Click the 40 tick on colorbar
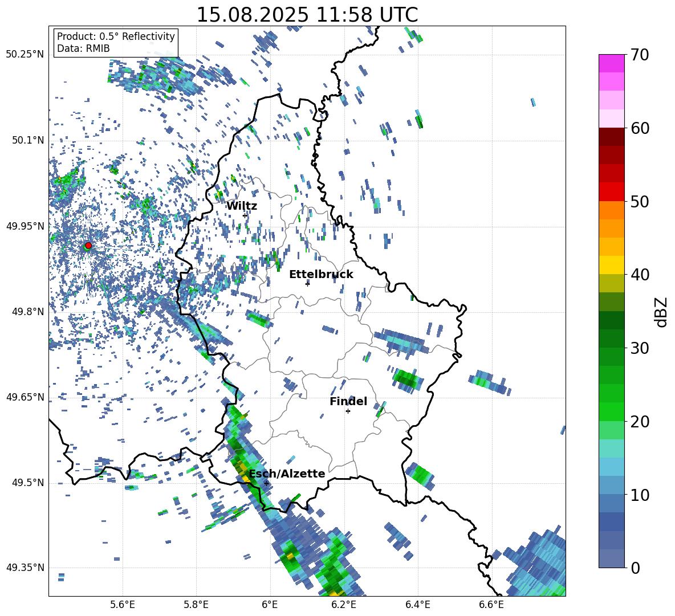This screenshot has height=616, width=675. (x=640, y=275)
